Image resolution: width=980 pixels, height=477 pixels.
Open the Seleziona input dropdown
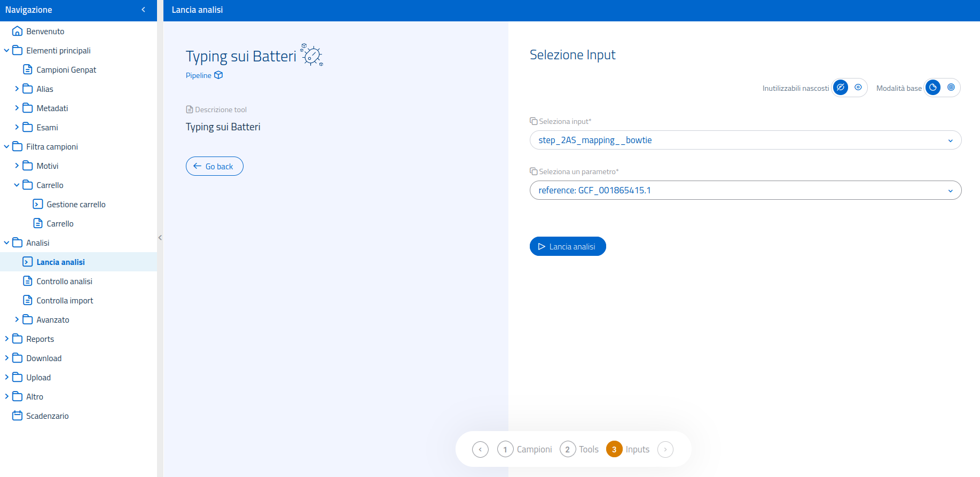[745, 140]
